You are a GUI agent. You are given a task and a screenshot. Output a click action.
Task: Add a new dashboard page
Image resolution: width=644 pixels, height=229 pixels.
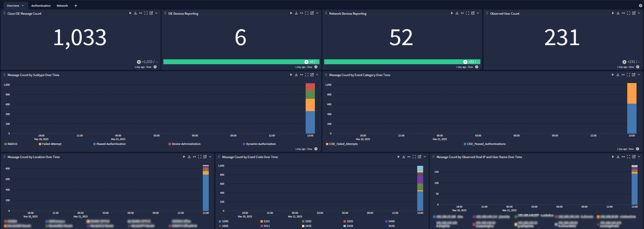tap(76, 6)
